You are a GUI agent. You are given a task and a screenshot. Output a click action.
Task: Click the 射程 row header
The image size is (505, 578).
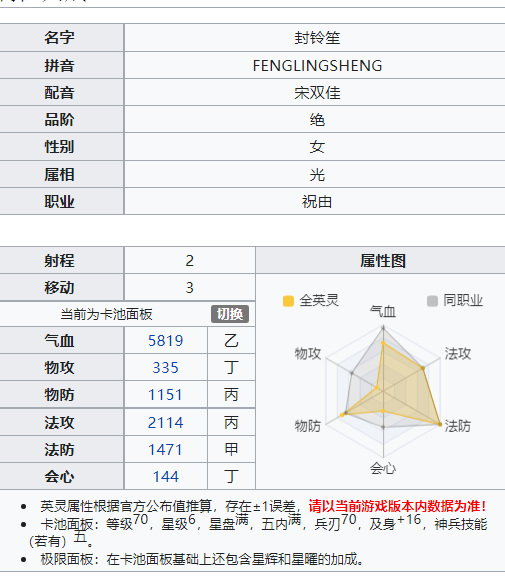(62, 261)
